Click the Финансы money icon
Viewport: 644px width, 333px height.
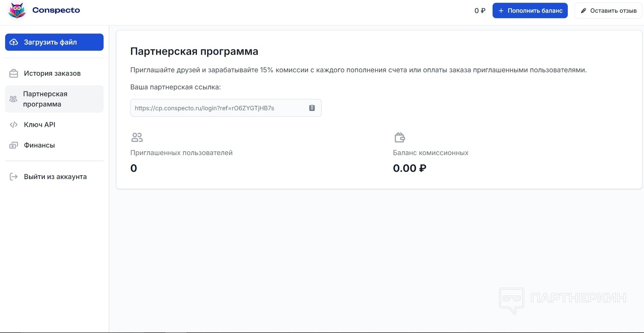14,145
